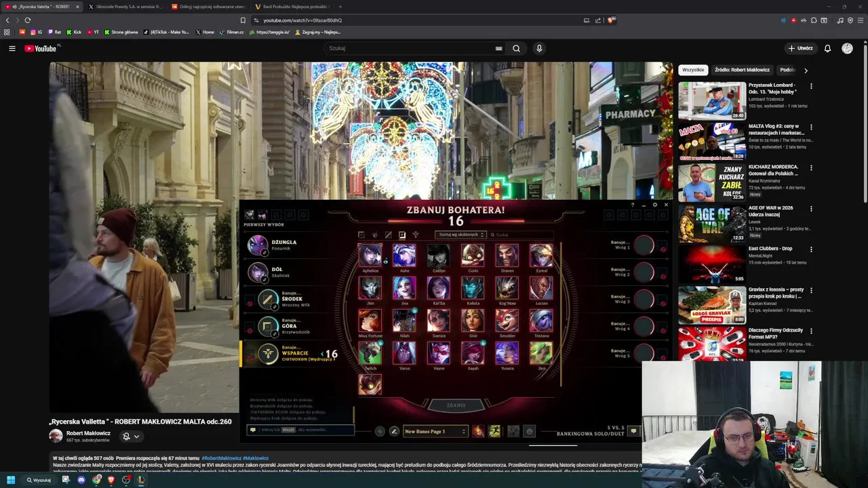This screenshot has width=868, height=488.
Task: Show next filter chips with arrow
Action: click(806, 70)
